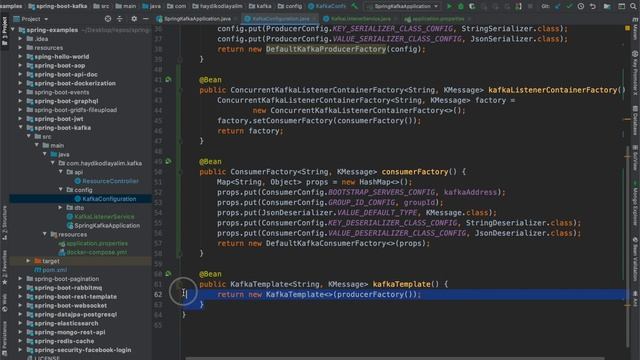
Task: Run SpringKafkaApplication with the green play icon
Action: 449,6
